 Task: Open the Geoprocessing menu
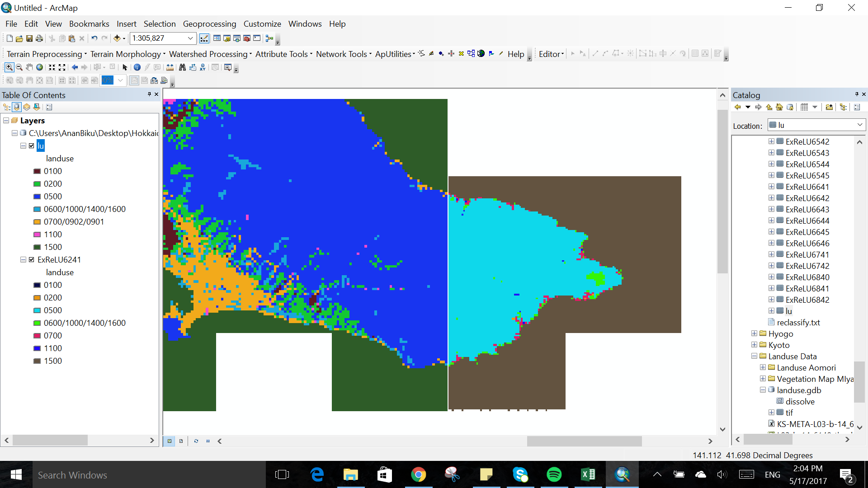tap(209, 24)
